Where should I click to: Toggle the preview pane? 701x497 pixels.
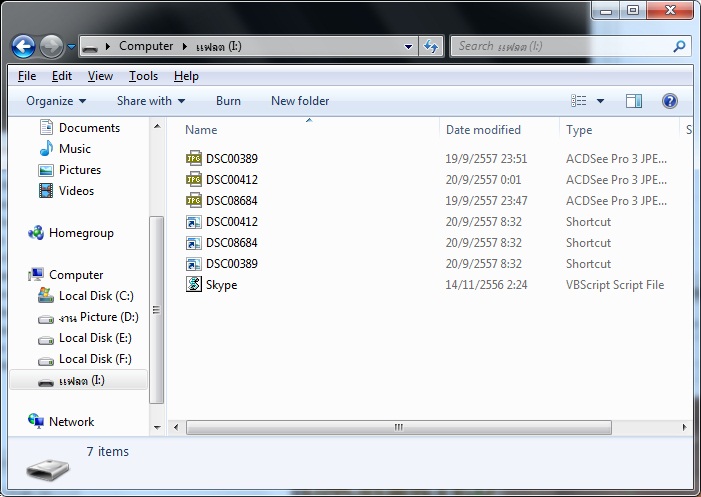tap(633, 101)
